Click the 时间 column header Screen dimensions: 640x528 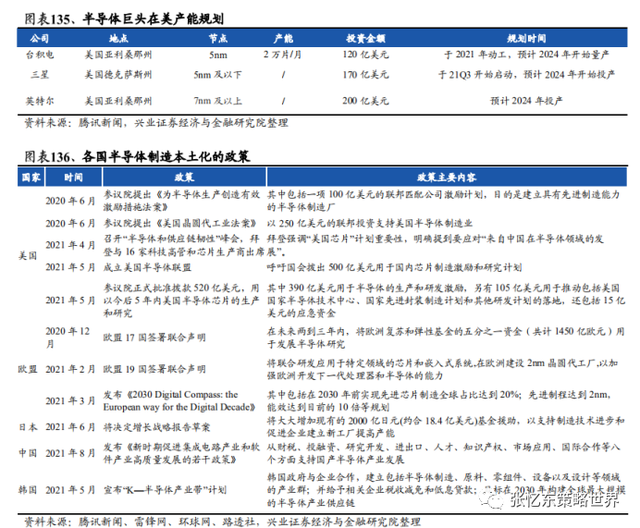point(73,177)
